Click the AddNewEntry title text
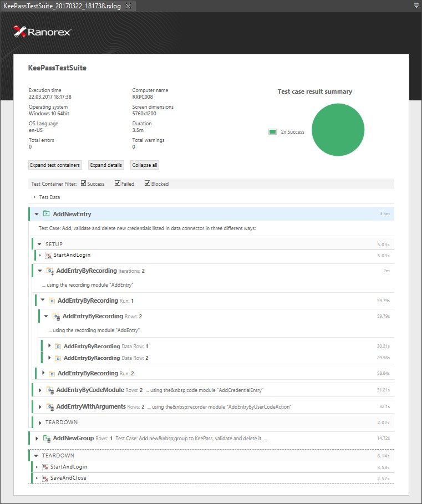The image size is (422, 504). pos(72,214)
